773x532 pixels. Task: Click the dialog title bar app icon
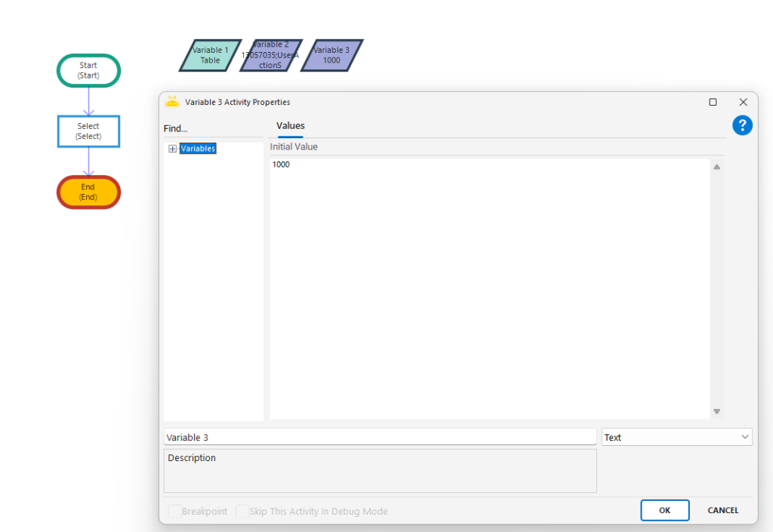click(172, 102)
